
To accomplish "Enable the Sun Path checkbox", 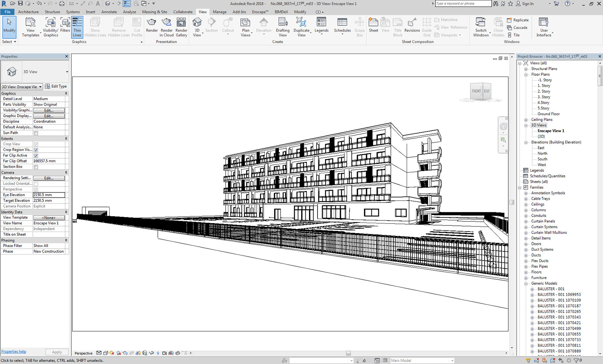I will coord(36,133).
